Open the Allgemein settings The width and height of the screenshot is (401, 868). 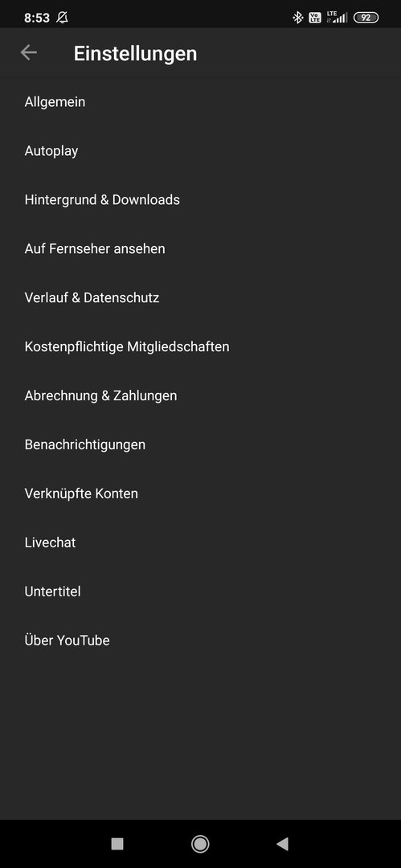(201, 102)
